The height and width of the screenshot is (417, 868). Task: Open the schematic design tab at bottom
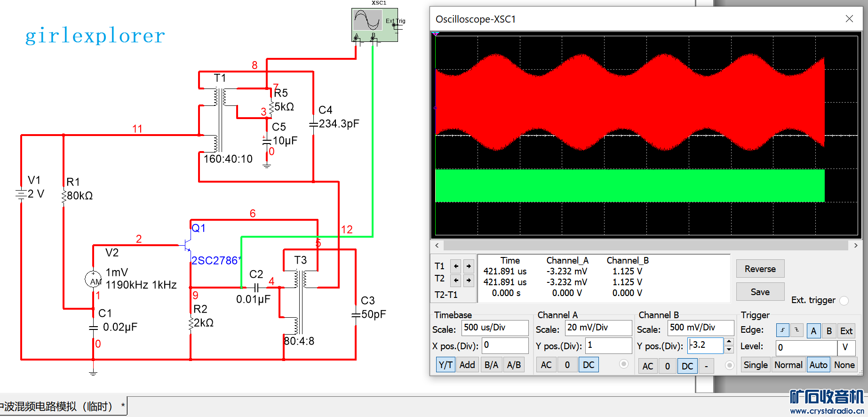(63, 406)
